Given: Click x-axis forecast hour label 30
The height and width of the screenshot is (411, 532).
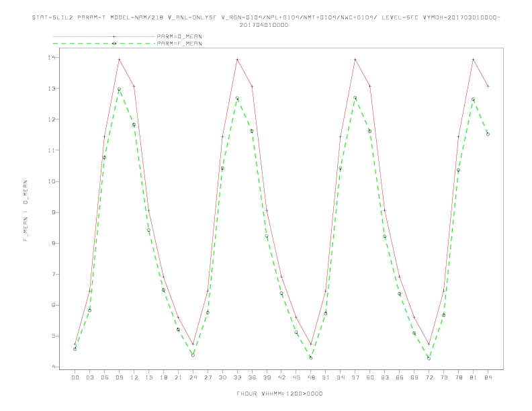Looking at the screenshot, I should (x=222, y=377).
